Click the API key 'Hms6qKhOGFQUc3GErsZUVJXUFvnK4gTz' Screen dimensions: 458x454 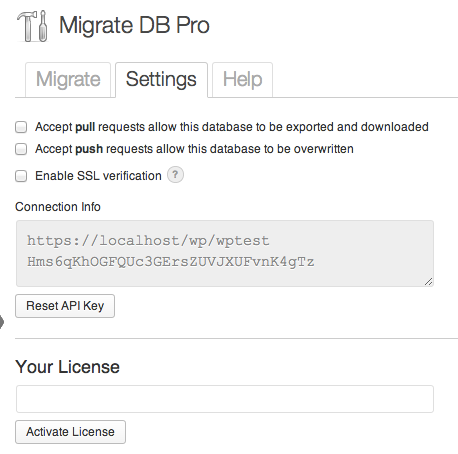[x=171, y=262]
